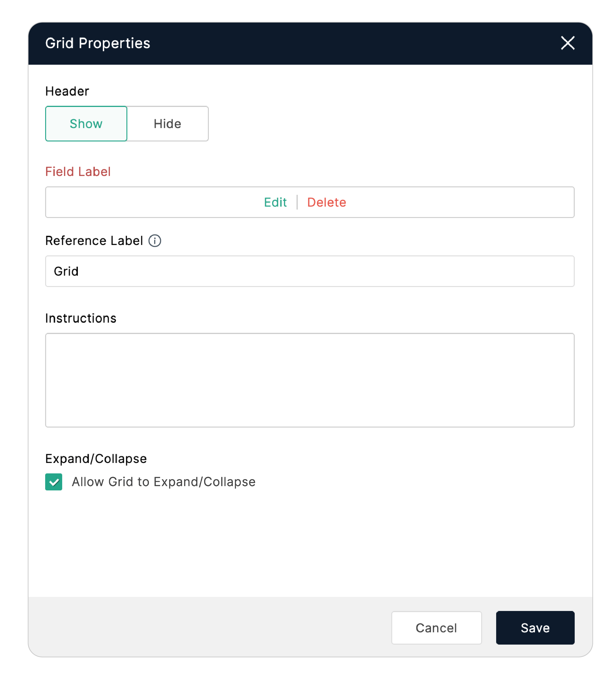
Task: Switch header option to Hide
Action: (168, 124)
